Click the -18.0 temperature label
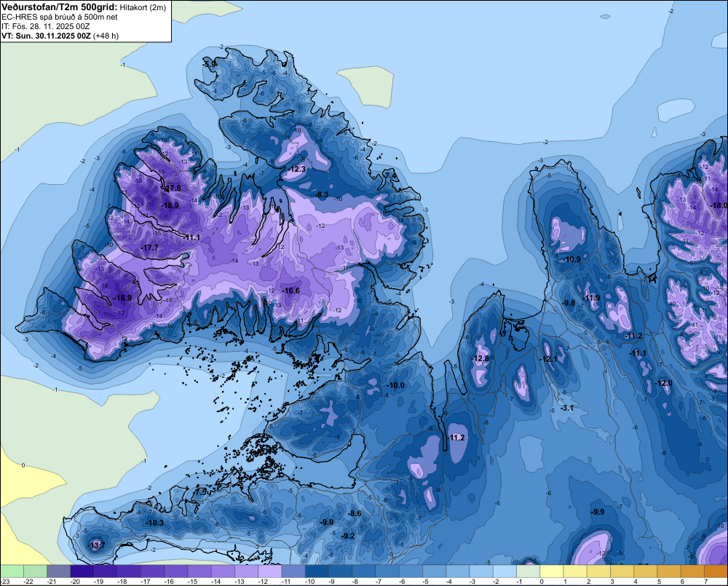728x586 pixels. tap(719, 205)
